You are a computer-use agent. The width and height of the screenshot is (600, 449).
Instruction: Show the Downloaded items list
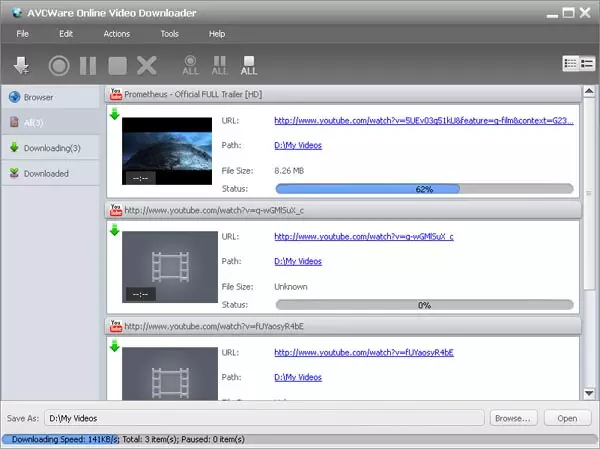(50, 173)
